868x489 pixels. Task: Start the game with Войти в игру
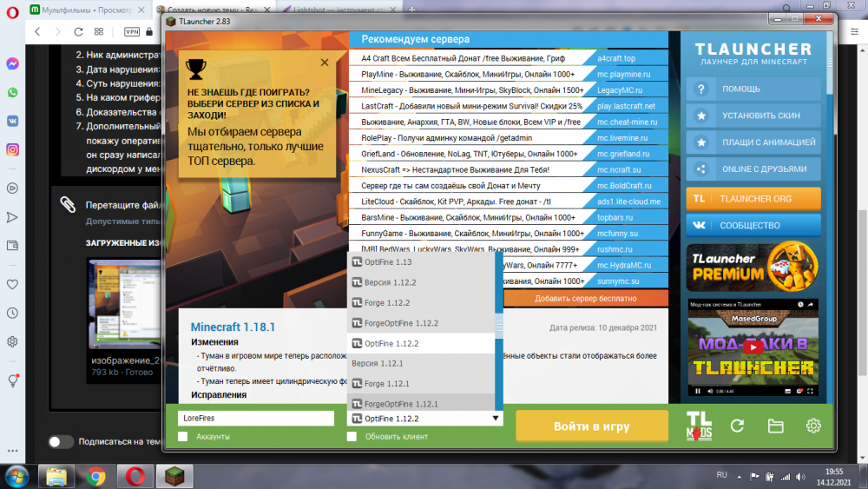pos(592,426)
